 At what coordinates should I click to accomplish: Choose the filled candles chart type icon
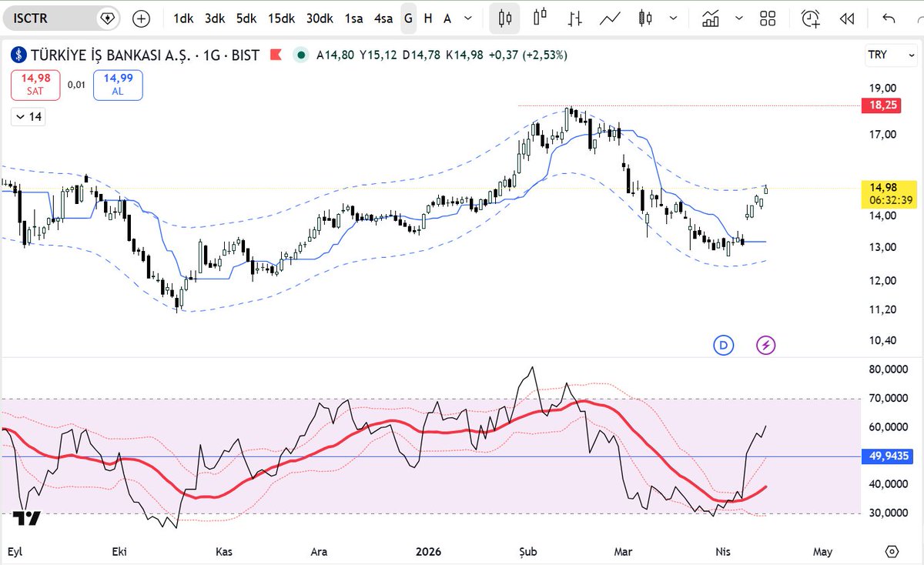645,18
